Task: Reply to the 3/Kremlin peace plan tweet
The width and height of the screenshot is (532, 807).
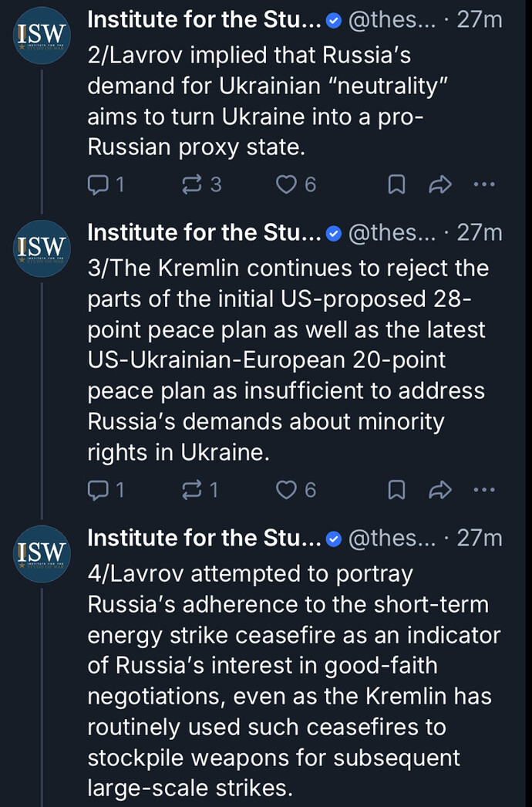Action: [x=99, y=490]
